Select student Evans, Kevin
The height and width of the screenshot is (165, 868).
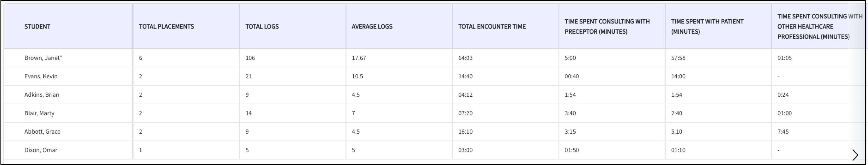click(41, 76)
